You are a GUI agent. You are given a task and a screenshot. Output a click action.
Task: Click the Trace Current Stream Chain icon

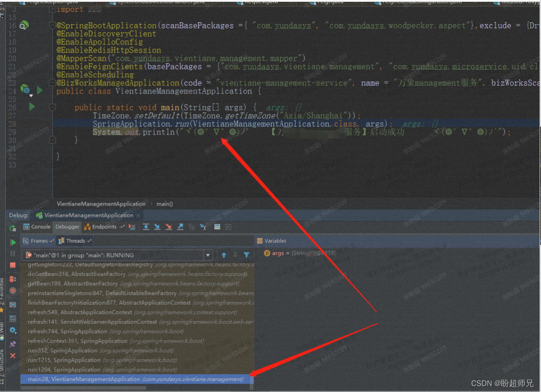(x=228, y=227)
